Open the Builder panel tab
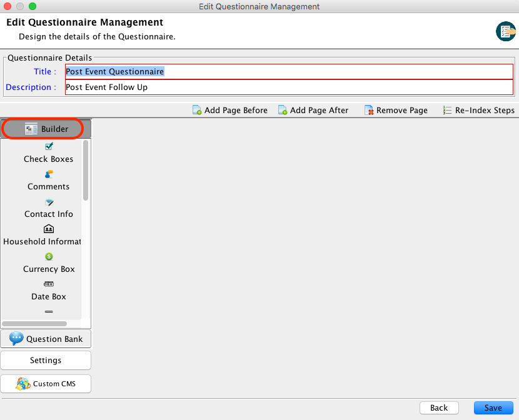 (46, 129)
